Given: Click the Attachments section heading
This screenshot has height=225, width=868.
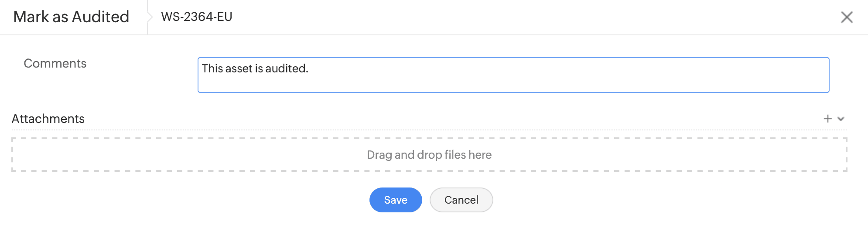Looking at the screenshot, I should [x=48, y=119].
